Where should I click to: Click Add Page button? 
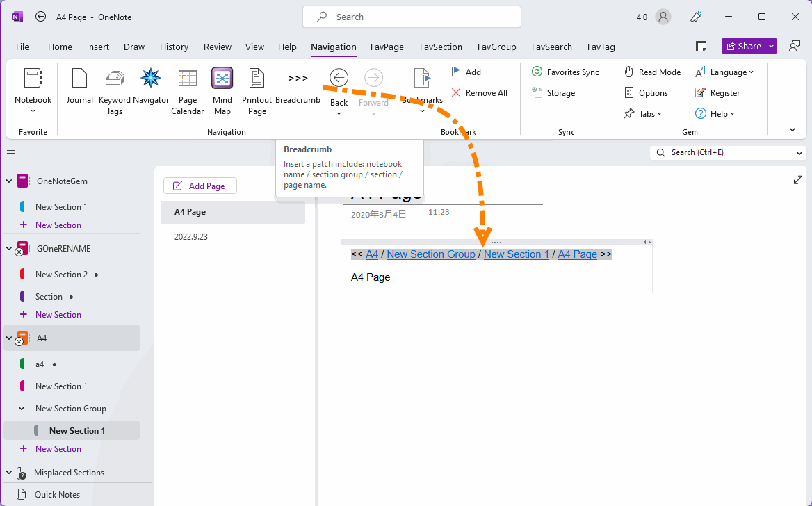click(200, 186)
